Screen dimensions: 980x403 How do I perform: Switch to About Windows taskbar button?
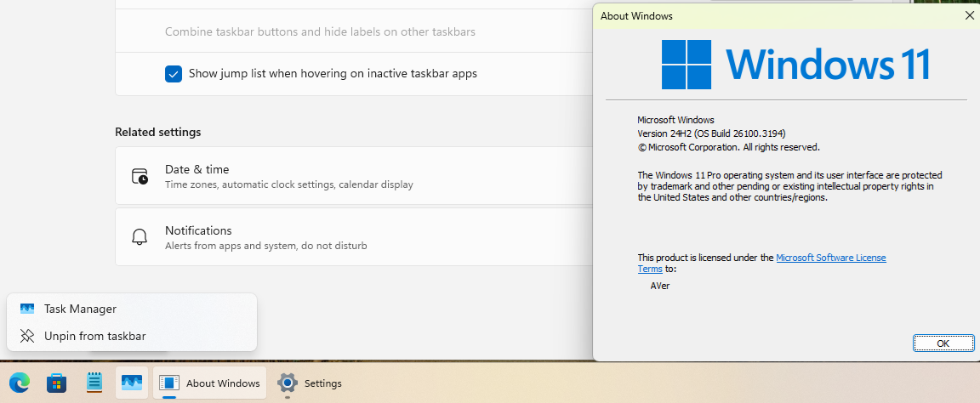(210, 383)
